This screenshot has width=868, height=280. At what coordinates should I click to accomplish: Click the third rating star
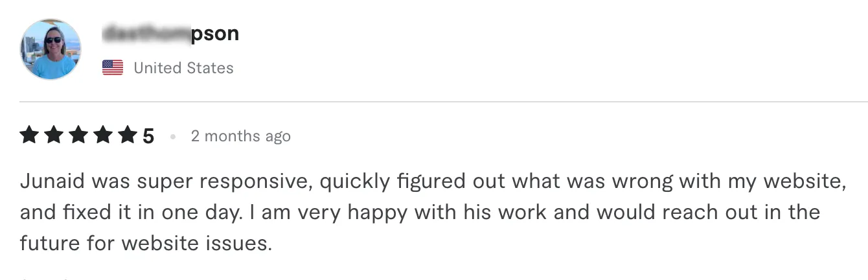78,136
